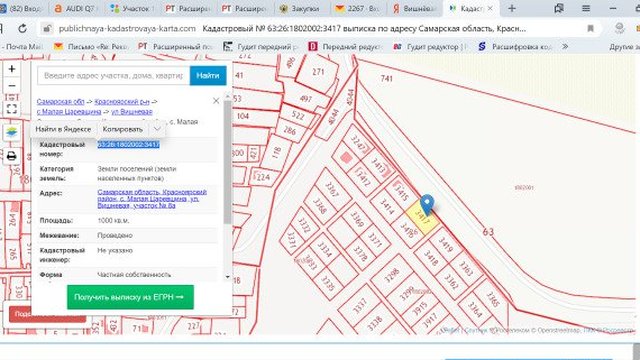This screenshot has width=640, height=360.
Task: Click the blue location pin on parcel 3417
Action: [x=427, y=204]
